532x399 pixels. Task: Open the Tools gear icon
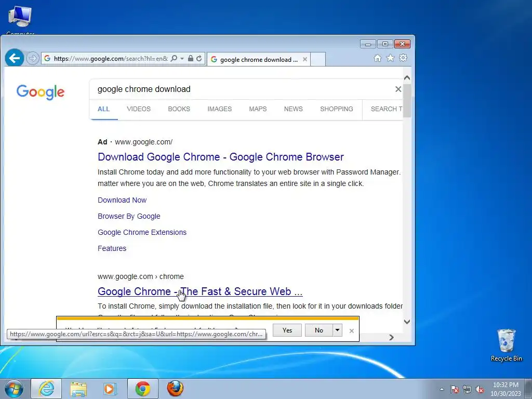tap(403, 58)
